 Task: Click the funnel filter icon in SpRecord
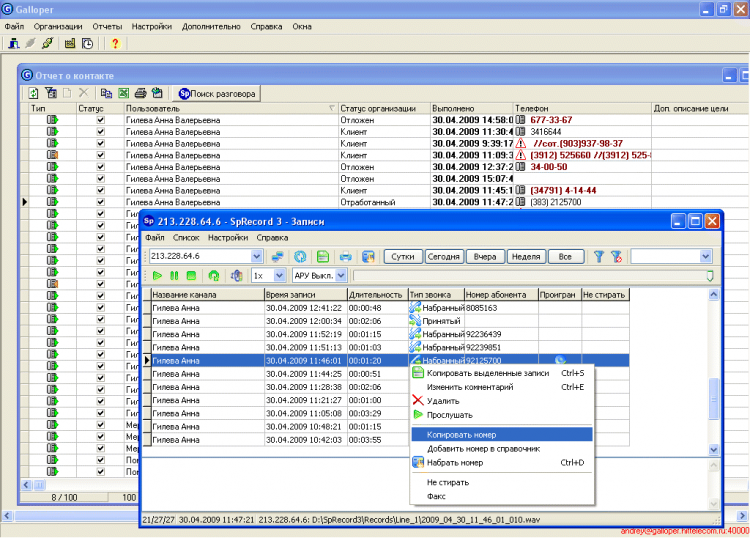click(x=599, y=256)
